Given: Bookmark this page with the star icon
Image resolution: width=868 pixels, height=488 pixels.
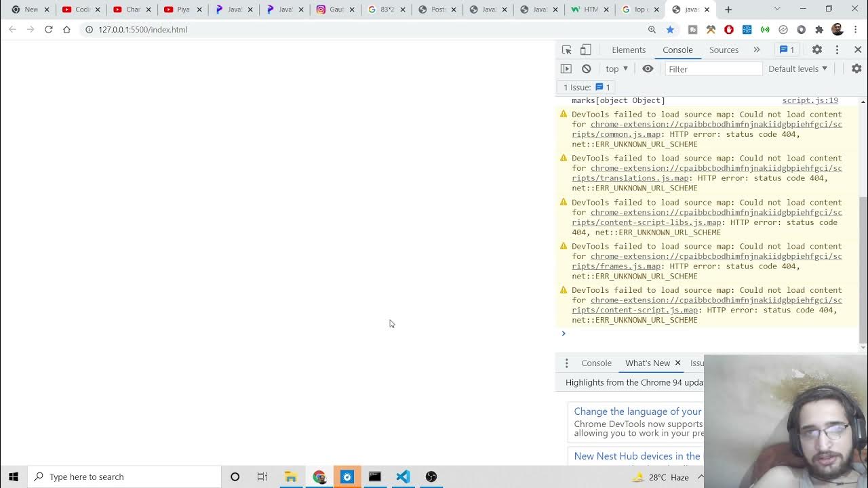Looking at the screenshot, I should 670,30.
